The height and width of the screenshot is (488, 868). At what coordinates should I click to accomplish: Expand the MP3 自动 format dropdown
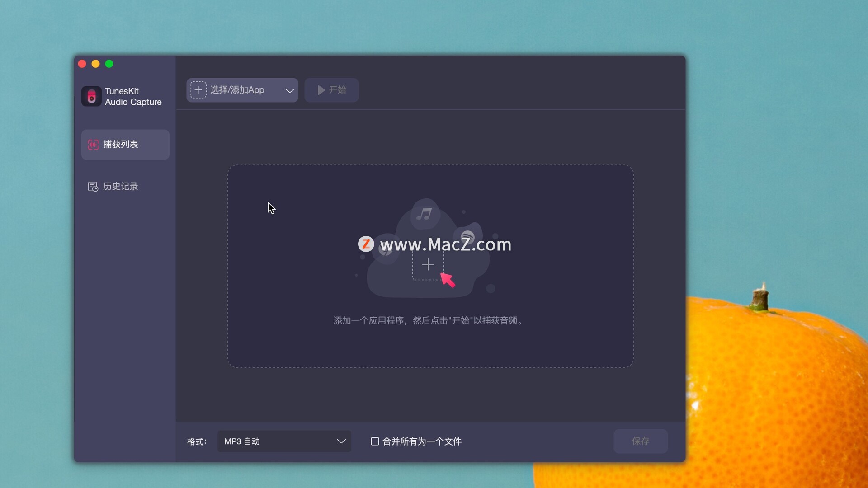click(284, 441)
